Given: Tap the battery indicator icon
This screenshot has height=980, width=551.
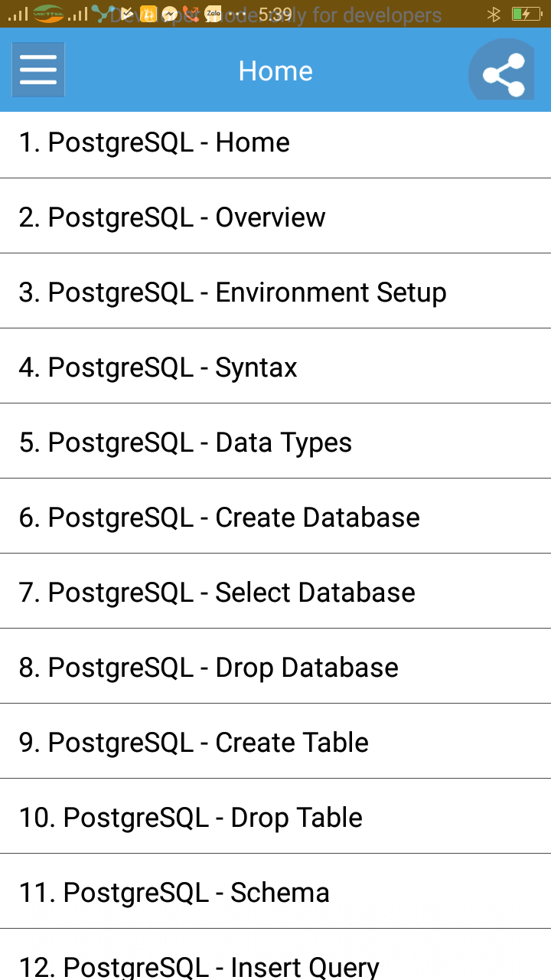Looking at the screenshot, I should coord(526,14).
